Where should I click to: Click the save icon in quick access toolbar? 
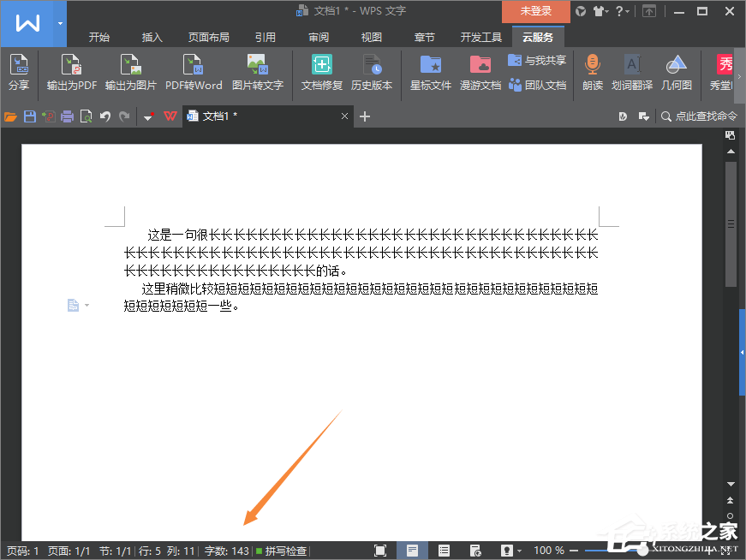(x=30, y=116)
